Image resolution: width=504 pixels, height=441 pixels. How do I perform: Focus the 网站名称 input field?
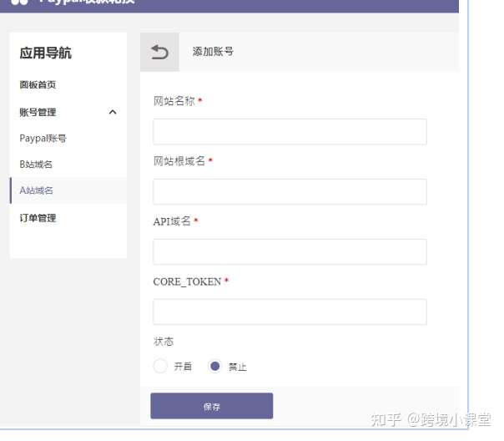pos(290,132)
